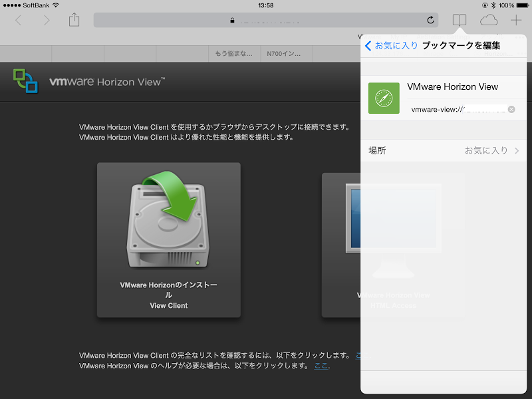Tap the SoftBank carrier label
Viewport: 532px width, 399px height.
[36, 5]
